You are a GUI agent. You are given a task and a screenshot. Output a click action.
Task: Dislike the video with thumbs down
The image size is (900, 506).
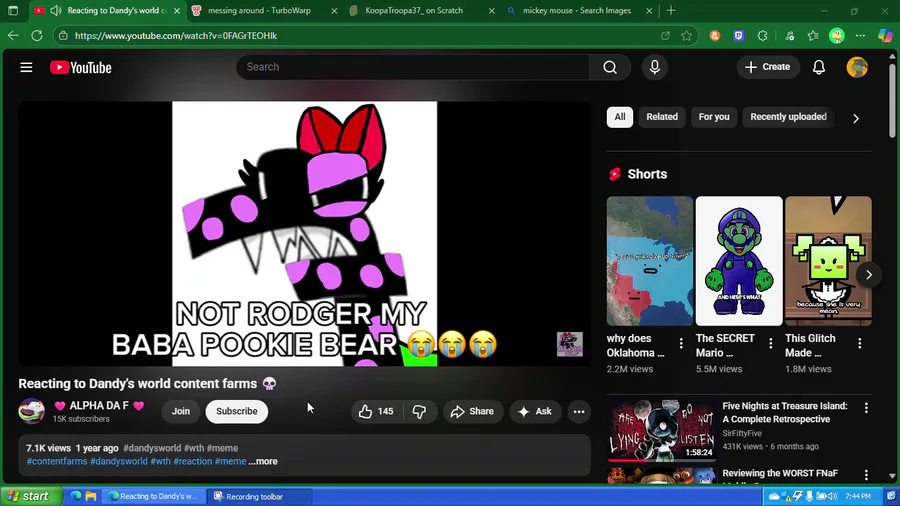click(420, 411)
